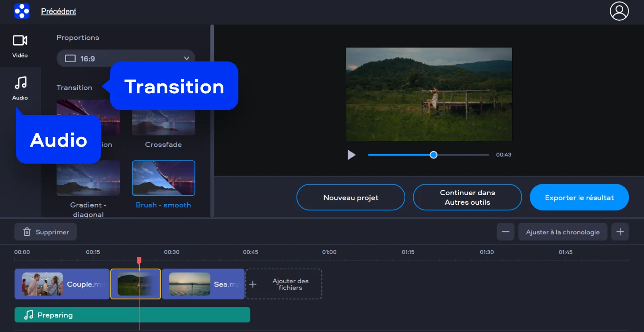The height and width of the screenshot is (332, 644).
Task: Click the Supprimer trash button
Action: 46,232
